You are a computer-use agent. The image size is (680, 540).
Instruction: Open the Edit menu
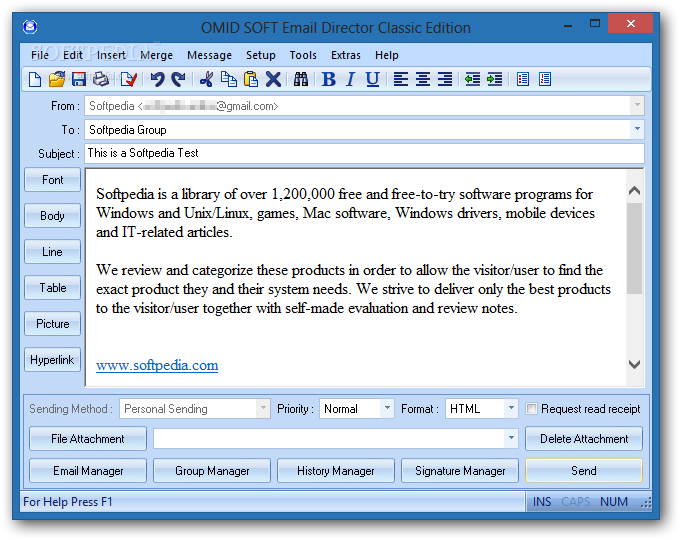[x=73, y=55]
